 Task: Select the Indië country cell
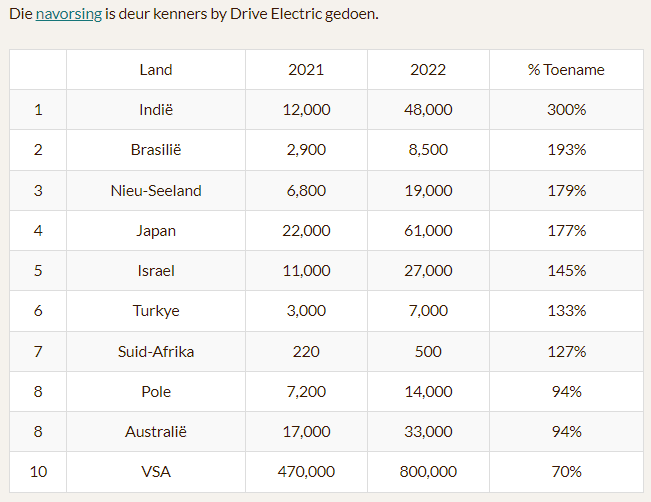coord(156,110)
